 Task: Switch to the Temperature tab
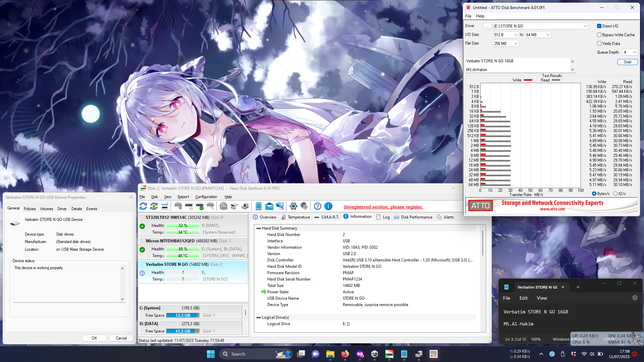click(296, 217)
